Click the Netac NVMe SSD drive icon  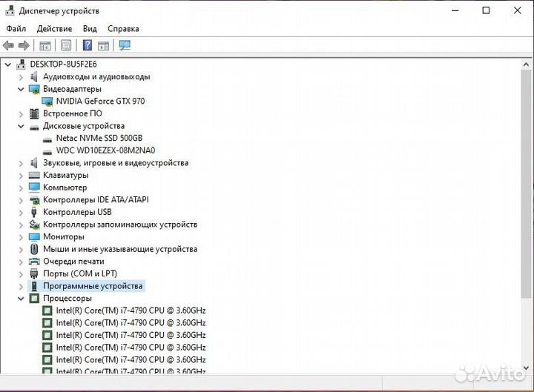click(x=47, y=139)
